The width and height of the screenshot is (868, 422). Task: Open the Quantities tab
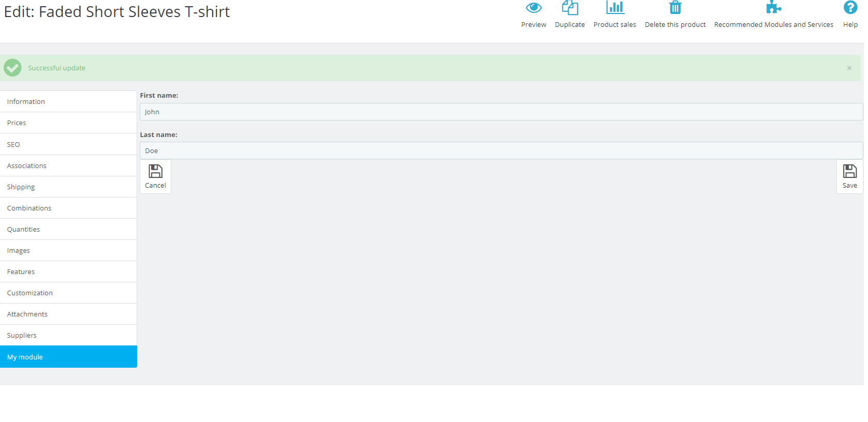coord(68,229)
